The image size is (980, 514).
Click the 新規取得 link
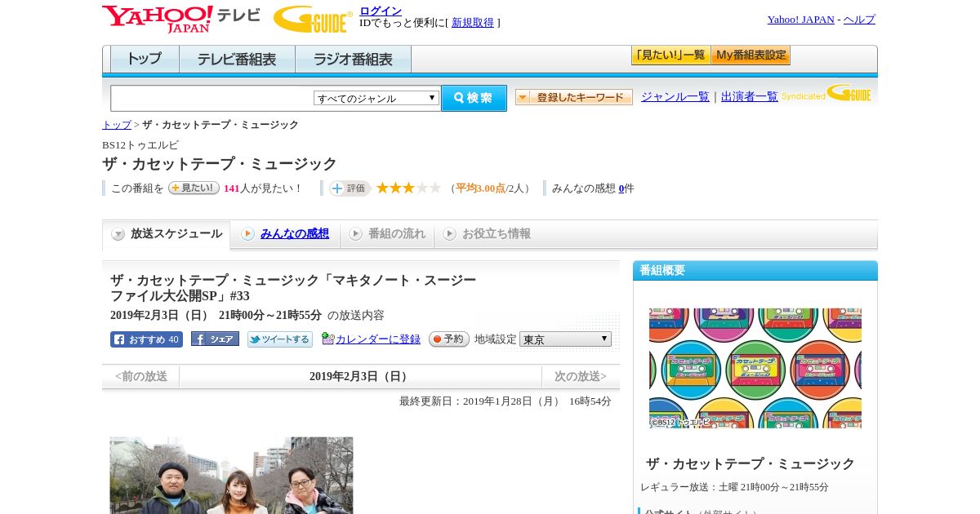pyautogui.click(x=473, y=23)
